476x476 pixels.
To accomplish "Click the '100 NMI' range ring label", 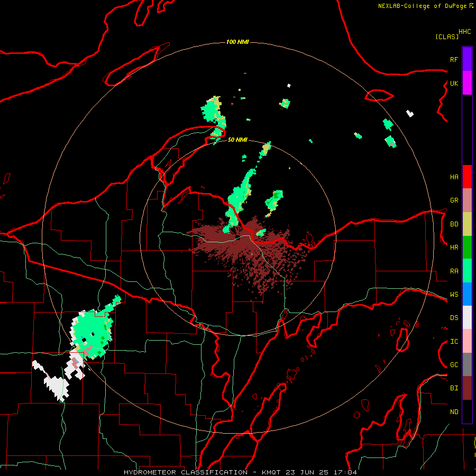I will pos(237,42).
